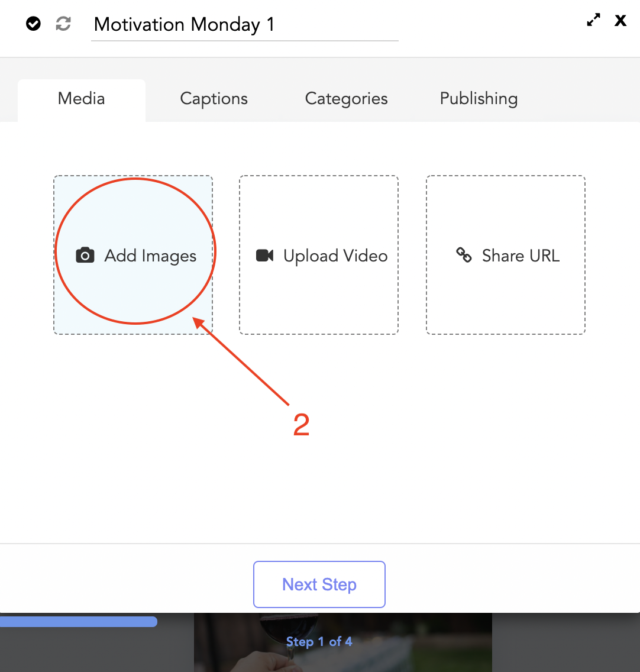Screen dimensions: 640x672
Task: Select the Share URL option card
Action: 506,255
